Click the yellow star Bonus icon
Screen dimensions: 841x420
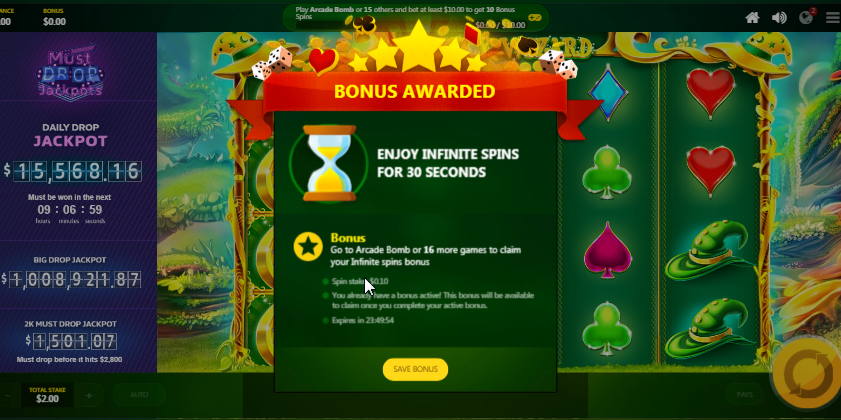click(308, 247)
